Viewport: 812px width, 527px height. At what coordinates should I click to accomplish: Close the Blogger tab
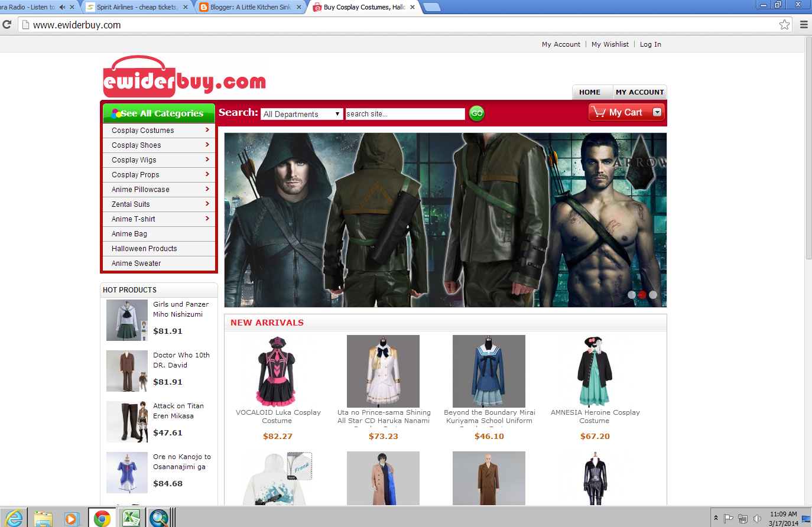click(299, 7)
